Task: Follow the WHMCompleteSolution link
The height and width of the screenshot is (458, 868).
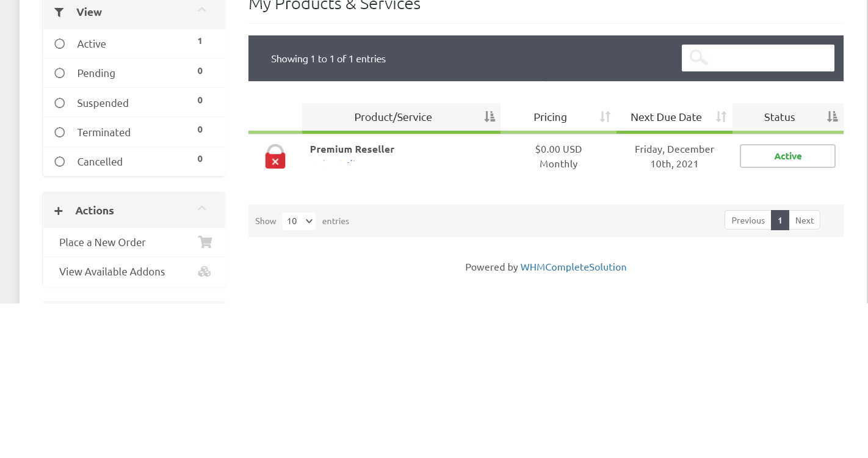Action: [x=573, y=267]
